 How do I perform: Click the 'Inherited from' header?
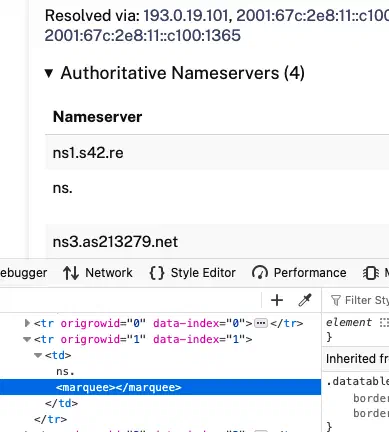tap(357, 359)
